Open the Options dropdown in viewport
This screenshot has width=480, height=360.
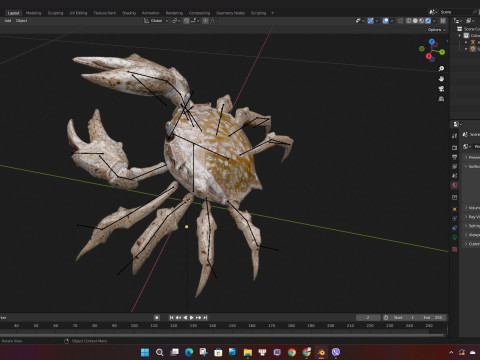[437, 30]
